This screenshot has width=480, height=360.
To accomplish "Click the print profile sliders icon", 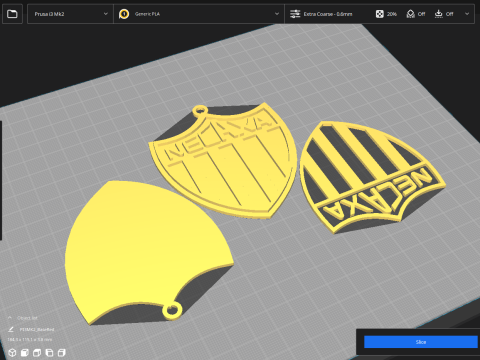I will pyautogui.click(x=295, y=14).
